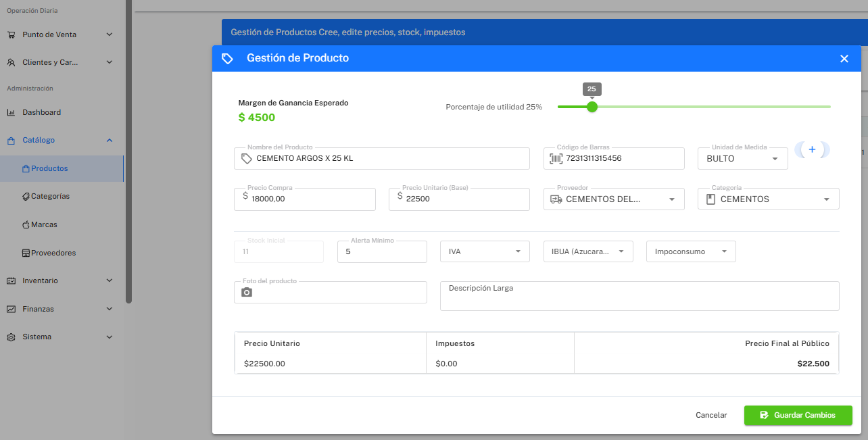Screen dimensions: 868x440
Task: Click the Dashboard chart icon
Action: pos(11,112)
